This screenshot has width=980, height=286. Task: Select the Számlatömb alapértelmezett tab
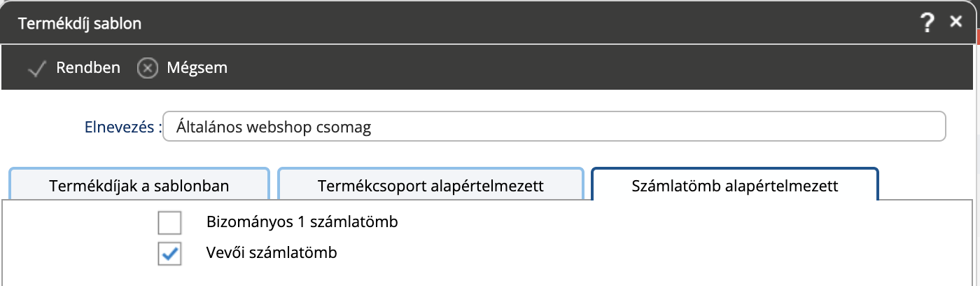pos(735,186)
